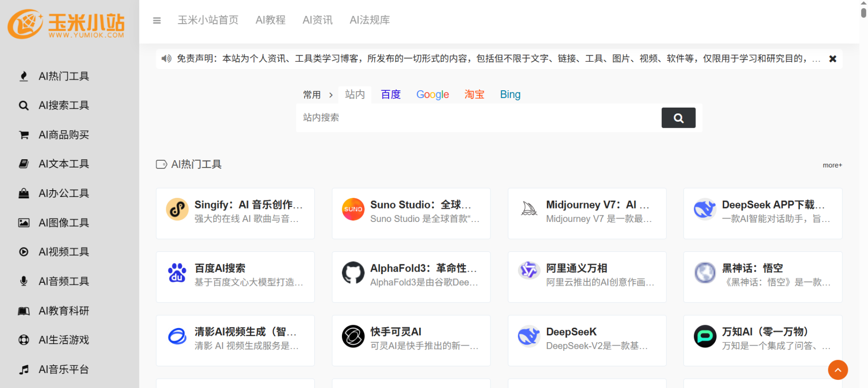Click the 清影AI视频生成 blue ring icon
The height and width of the screenshot is (388, 868).
point(177,336)
